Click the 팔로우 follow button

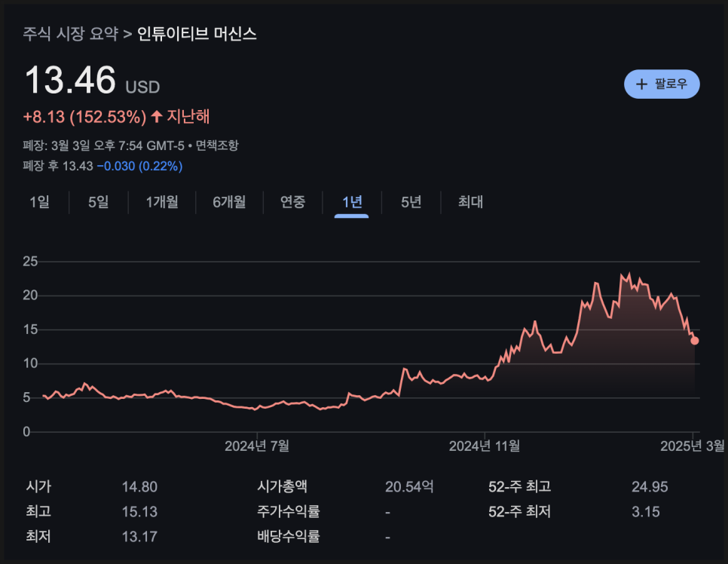click(x=662, y=84)
